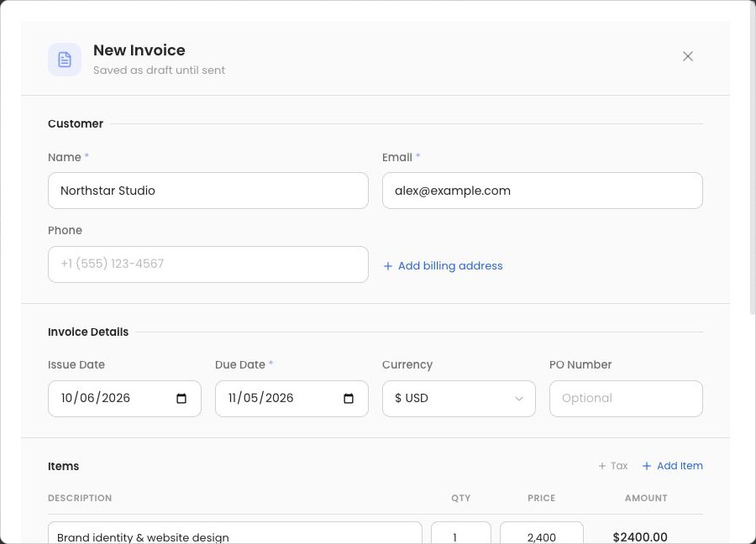Click the New Invoice title
This screenshot has height=544, width=756.
(139, 50)
